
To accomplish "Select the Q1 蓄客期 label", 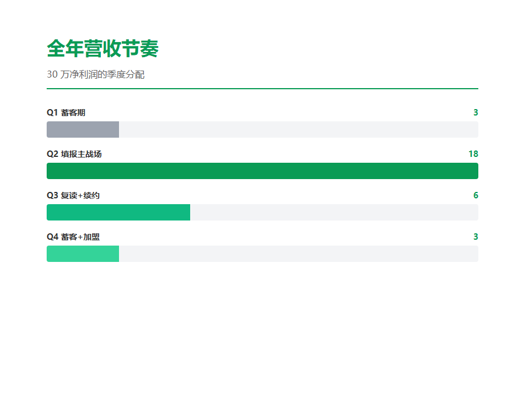I will pyautogui.click(x=66, y=113).
